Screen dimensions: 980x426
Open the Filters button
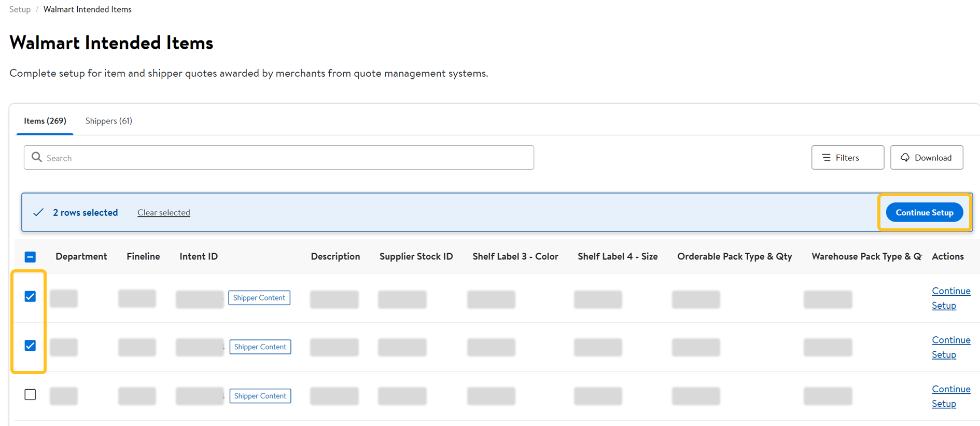point(848,157)
